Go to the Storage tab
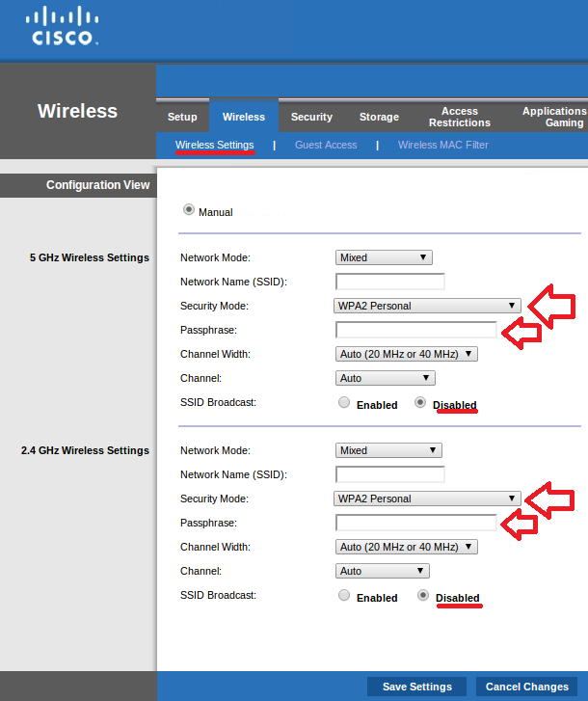 pos(379,117)
